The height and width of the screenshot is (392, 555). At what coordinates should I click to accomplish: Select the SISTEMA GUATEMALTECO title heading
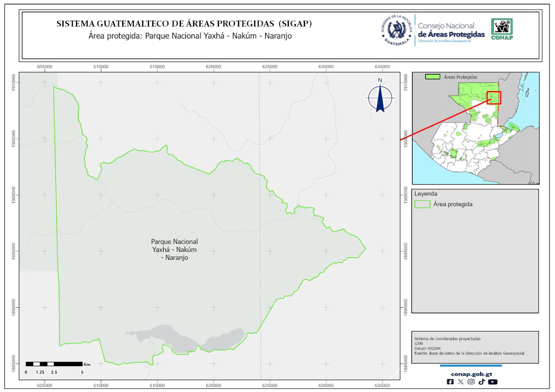coord(184,24)
